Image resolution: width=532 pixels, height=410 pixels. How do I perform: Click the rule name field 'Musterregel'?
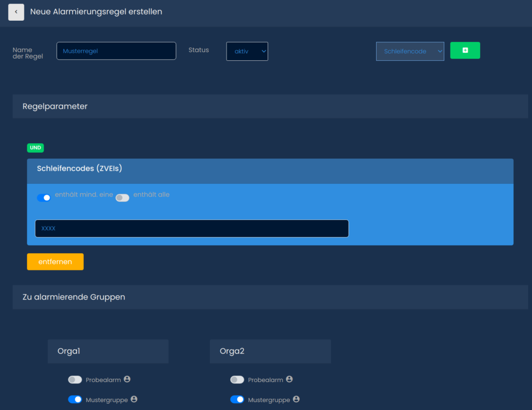coord(116,51)
